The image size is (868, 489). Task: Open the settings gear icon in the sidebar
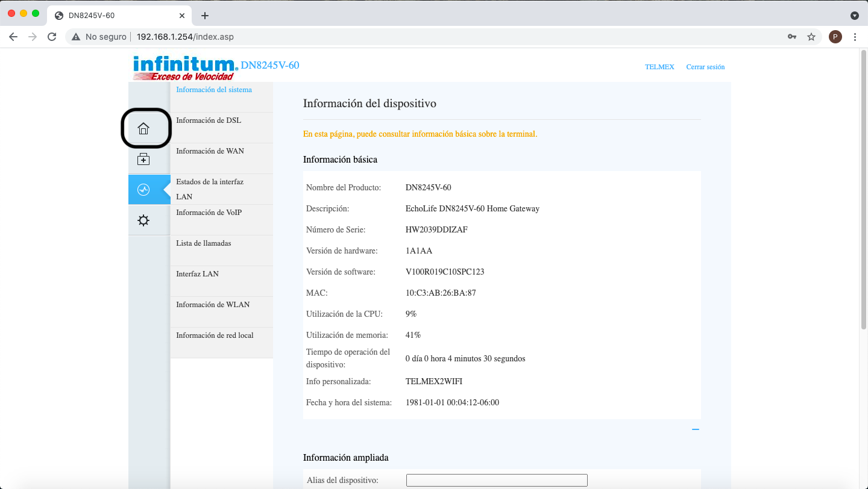(143, 220)
